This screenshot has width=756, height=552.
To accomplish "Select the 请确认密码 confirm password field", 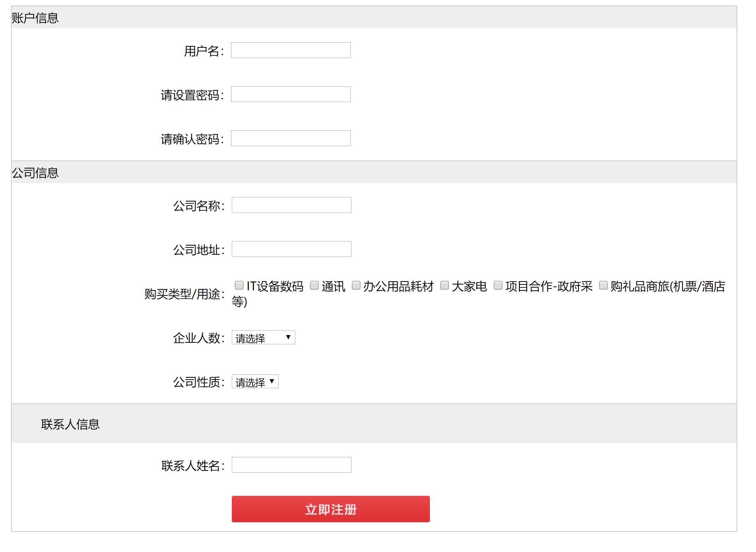I will tap(291, 138).
